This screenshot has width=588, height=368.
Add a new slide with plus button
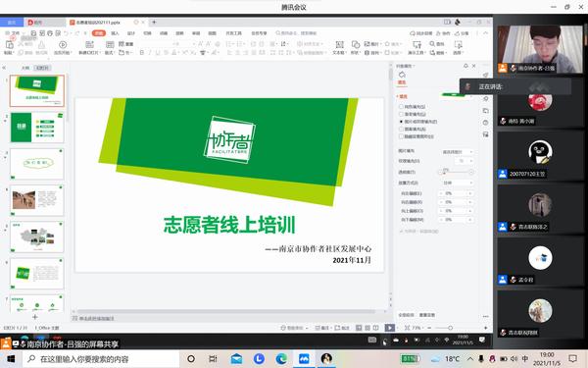(x=35, y=317)
